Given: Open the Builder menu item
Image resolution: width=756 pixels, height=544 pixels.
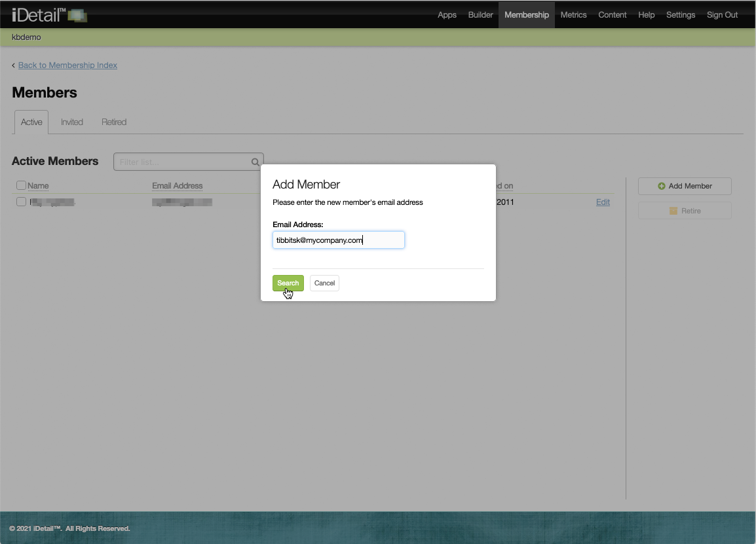Looking at the screenshot, I should click(480, 15).
